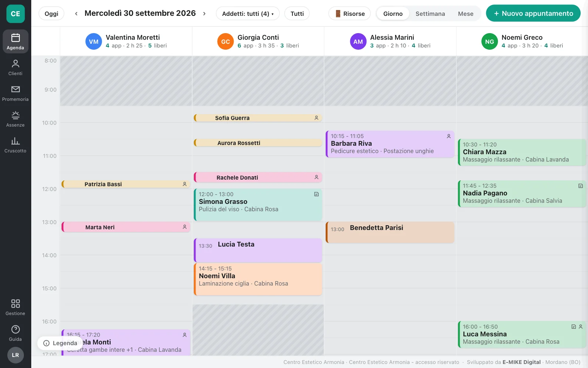Switch to Giorno view
588x368 pixels.
click(393, 14)
